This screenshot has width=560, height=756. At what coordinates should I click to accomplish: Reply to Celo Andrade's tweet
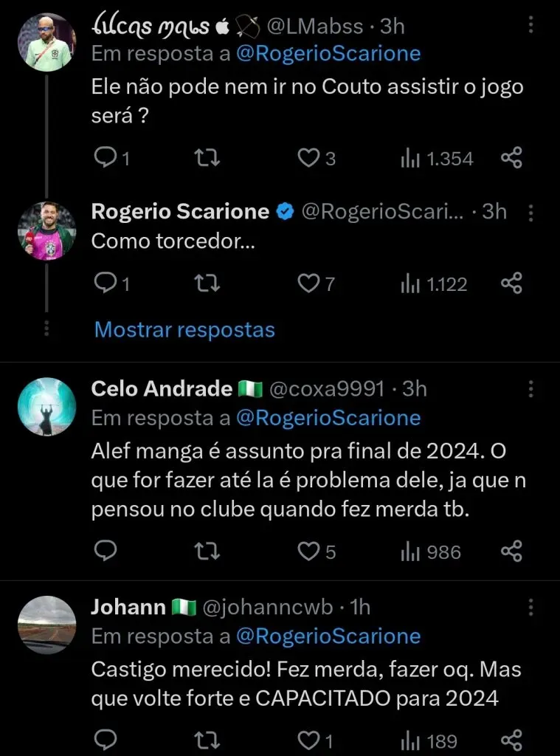pos(107,551)
